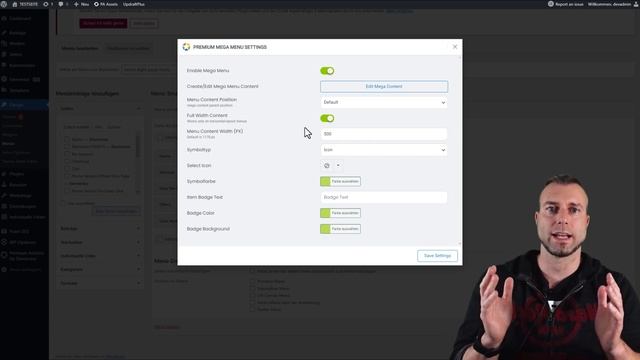Image resolution: width=640 pixels, height=360 pixels.
Task: Open the Badge Color picker
Action: [340, 213]
